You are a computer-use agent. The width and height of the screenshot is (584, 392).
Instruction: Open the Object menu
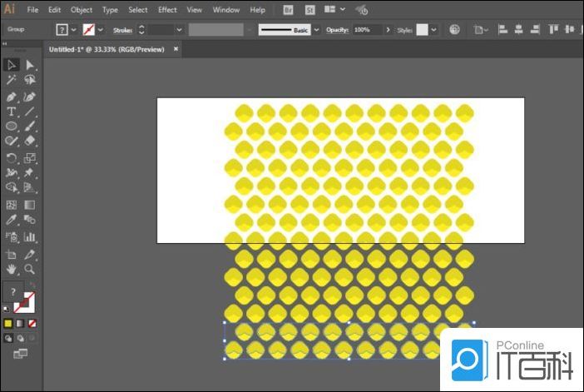(x=82, y=10)
